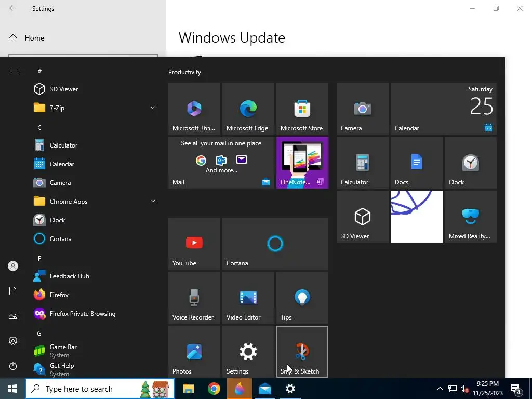Open the user account icon in Start sidebar
532x399 pixels.
13,266
